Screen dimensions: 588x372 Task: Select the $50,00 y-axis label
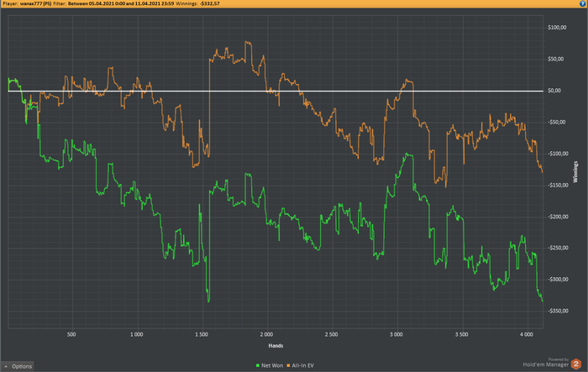tap(556, 59)
